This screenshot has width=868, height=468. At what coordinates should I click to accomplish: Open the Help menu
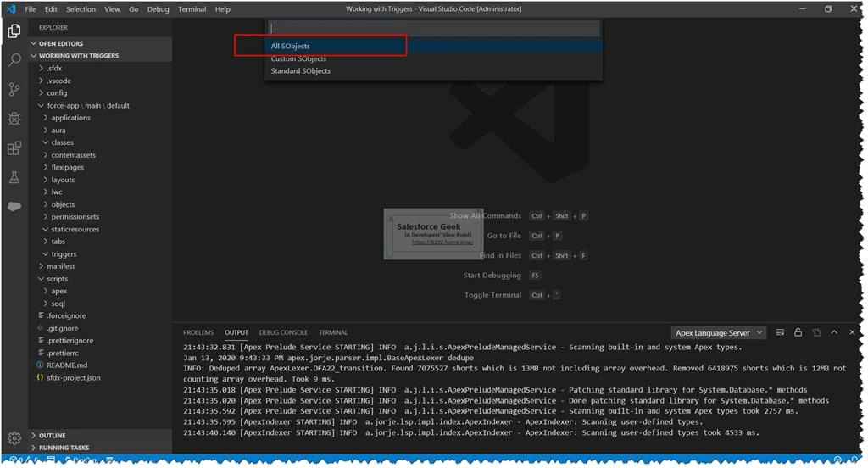tap(223, 8)
